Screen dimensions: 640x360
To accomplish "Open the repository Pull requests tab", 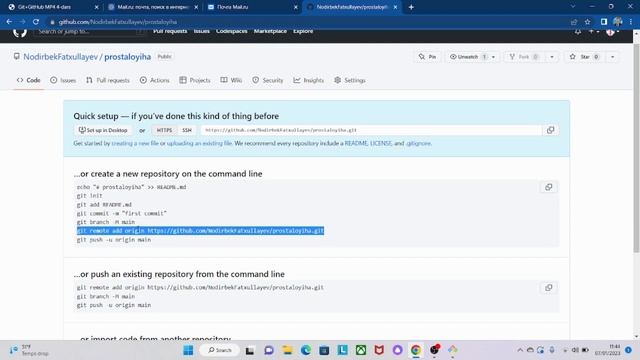I will coord(108,80).
